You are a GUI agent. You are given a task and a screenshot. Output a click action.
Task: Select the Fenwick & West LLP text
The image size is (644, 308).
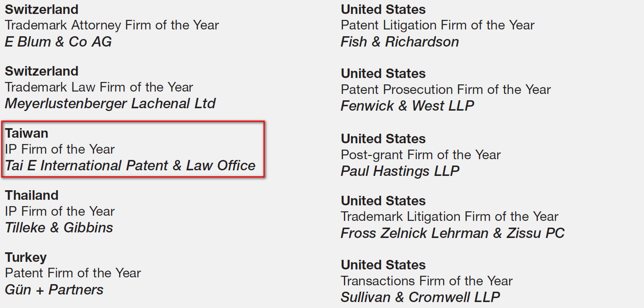[408, 106]
